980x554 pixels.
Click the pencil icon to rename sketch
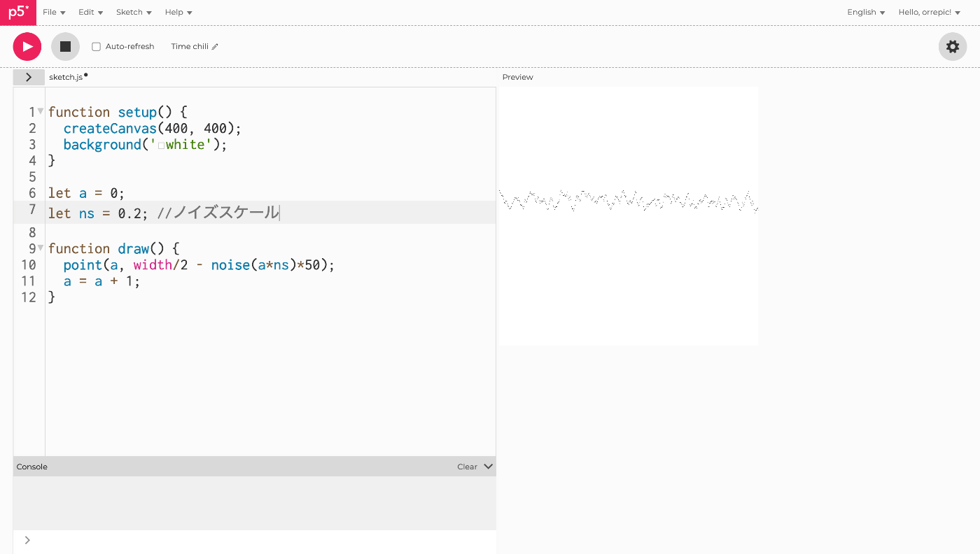point(215,47)
